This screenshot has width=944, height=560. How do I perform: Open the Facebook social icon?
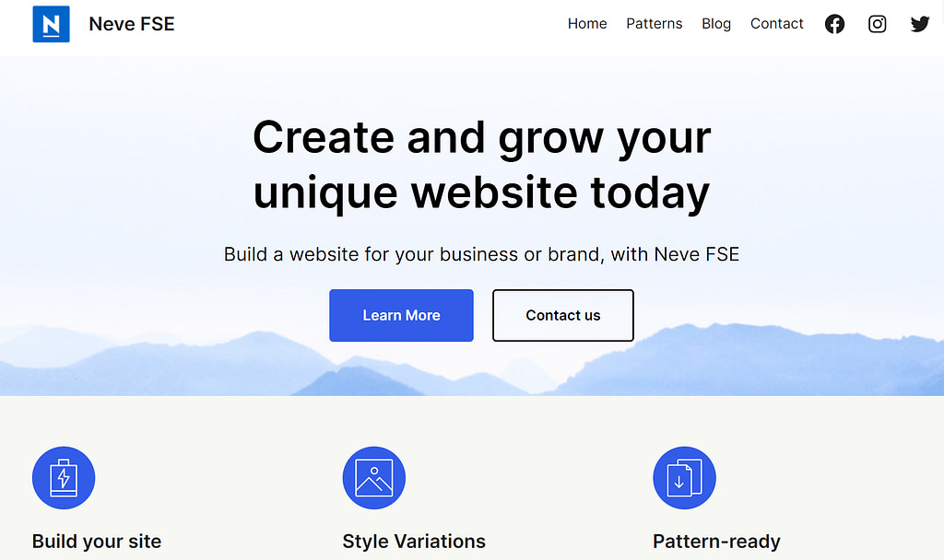[x=834, y=24]
